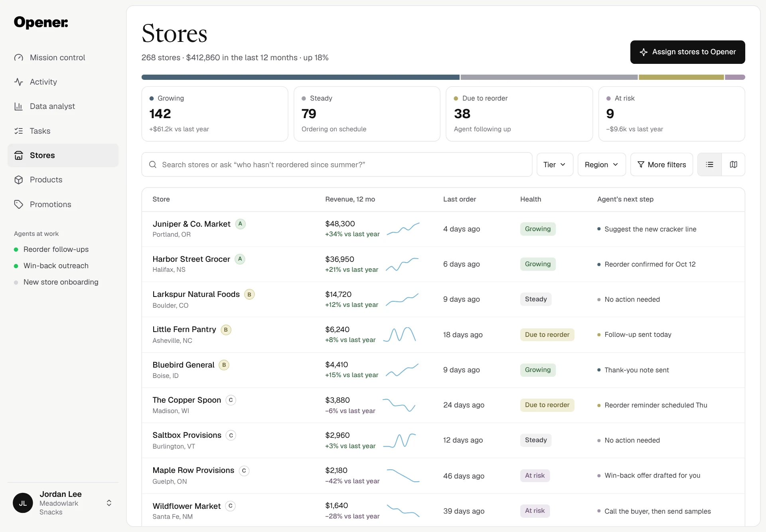Open Mission control page

[x=63, y=57]
